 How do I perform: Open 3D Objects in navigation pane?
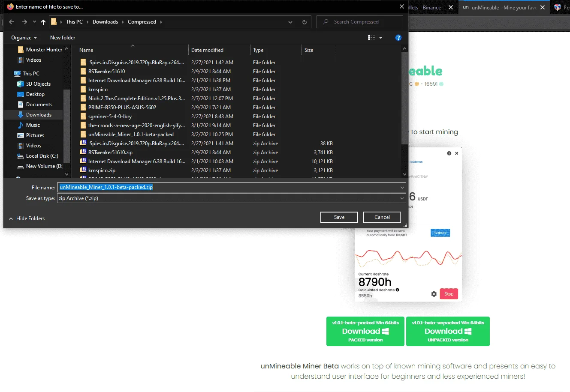pos(34,84)
